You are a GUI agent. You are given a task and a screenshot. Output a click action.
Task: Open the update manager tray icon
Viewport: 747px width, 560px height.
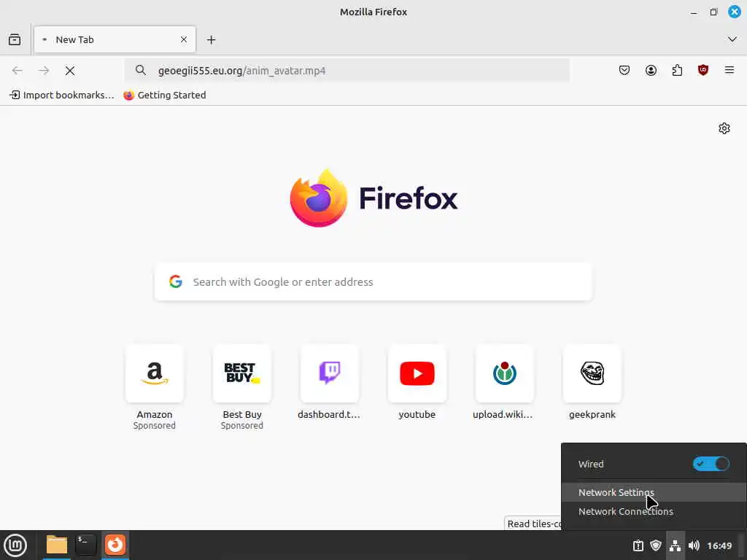[638, 545]
